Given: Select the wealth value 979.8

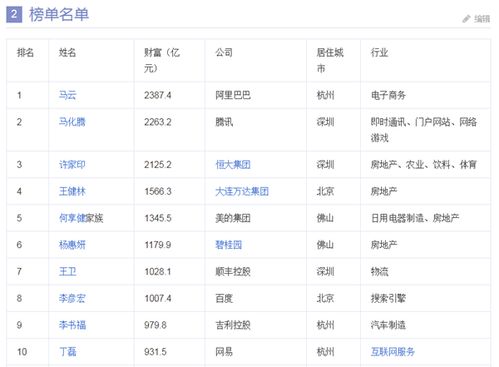Looking at the screenshot, I should [x=155, y=325].
